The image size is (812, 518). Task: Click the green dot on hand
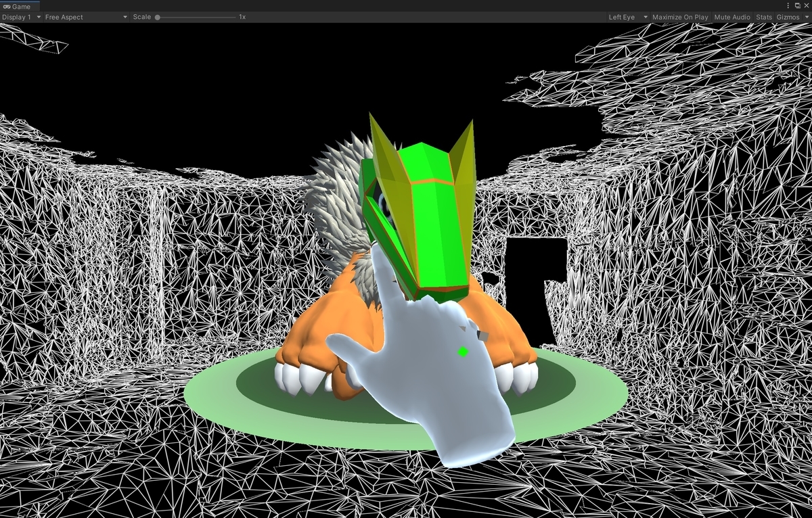click(464, 351)
